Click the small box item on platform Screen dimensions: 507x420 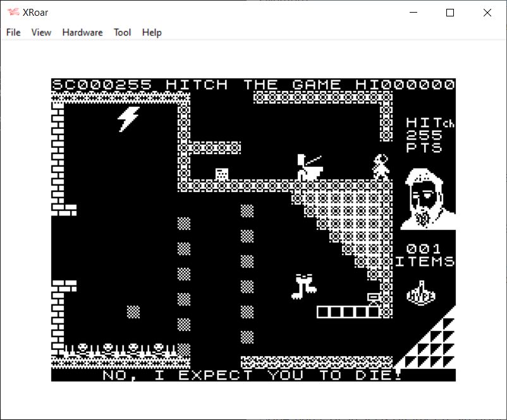pyautogui.click(x=221, y=174)
